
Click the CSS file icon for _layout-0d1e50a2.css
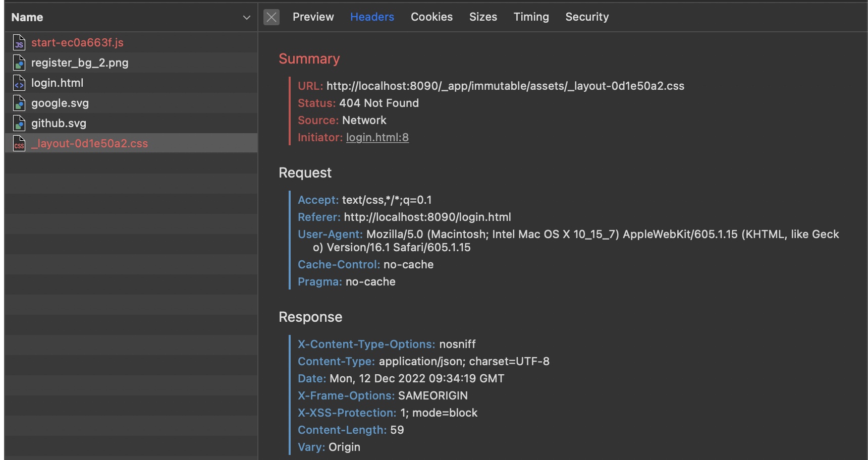[x=19, y=144]
